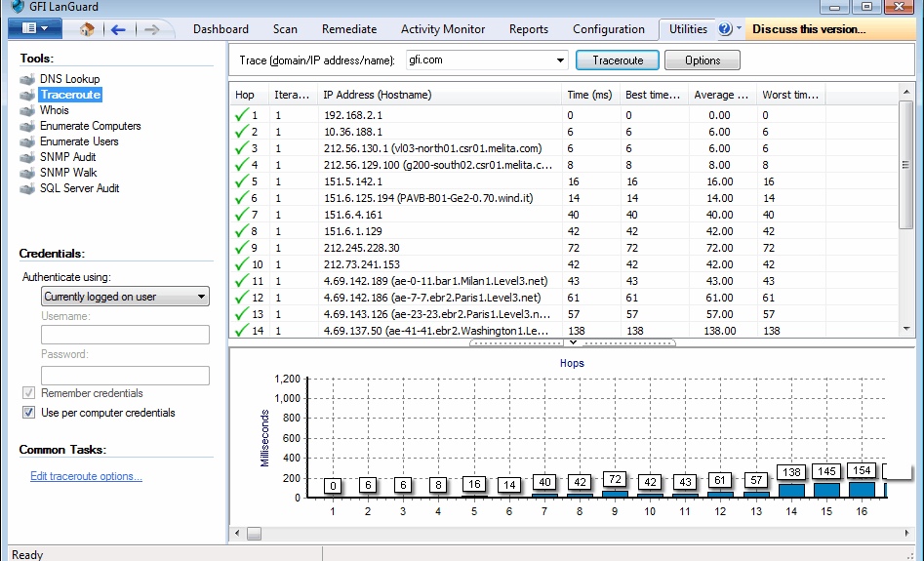The height and width of the screenshot is (561, 924).
Task: Click the SNMP Audit tool icon
Action: [27, 157]
